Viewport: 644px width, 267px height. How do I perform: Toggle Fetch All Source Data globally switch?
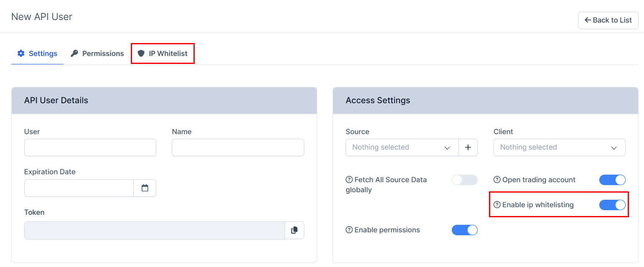coord(464,180)
